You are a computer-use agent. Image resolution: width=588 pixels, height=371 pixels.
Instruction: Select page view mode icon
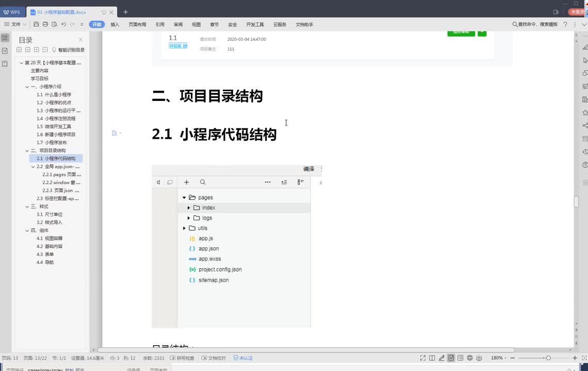click(451, 358)
